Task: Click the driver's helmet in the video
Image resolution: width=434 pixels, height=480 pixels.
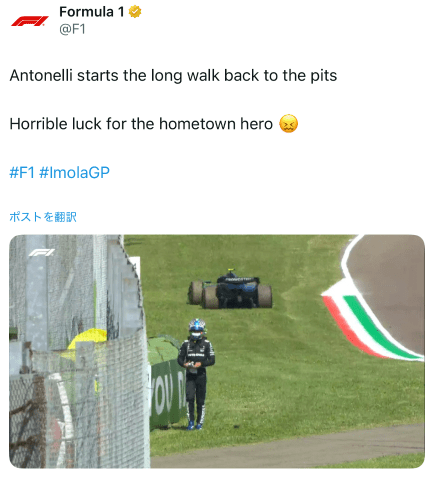Action: (197, 329)
